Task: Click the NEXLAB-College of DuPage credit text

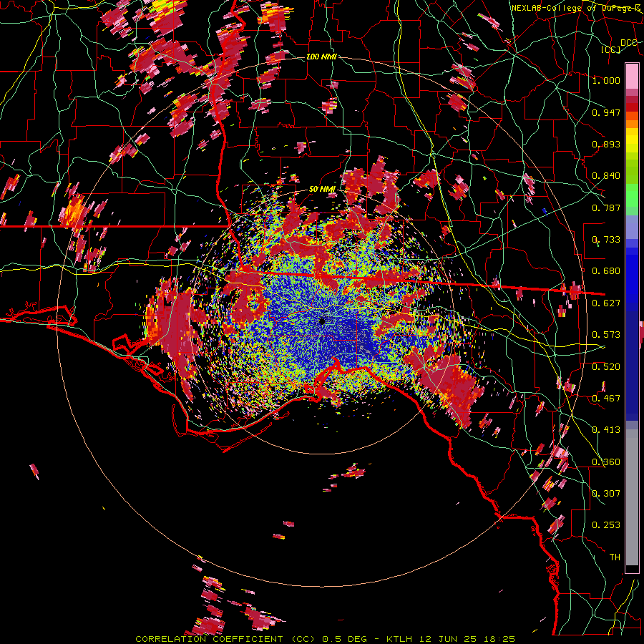Action: tap(575, 8)
